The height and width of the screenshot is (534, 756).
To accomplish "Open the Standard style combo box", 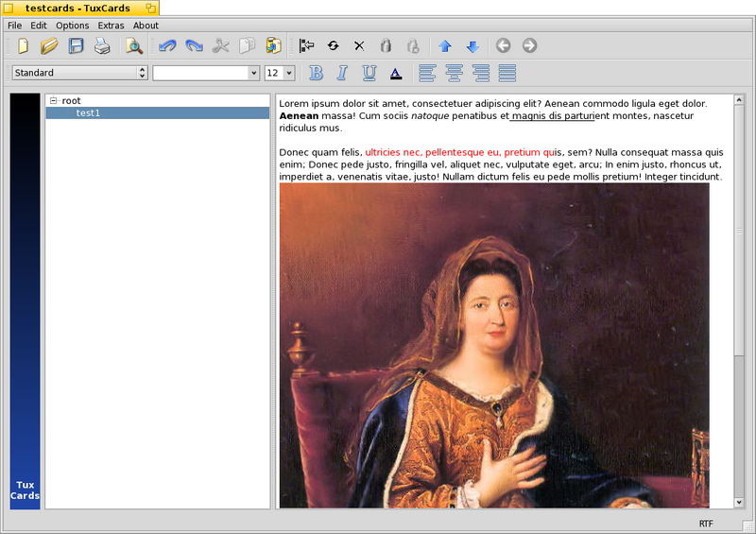I will 79,73.
